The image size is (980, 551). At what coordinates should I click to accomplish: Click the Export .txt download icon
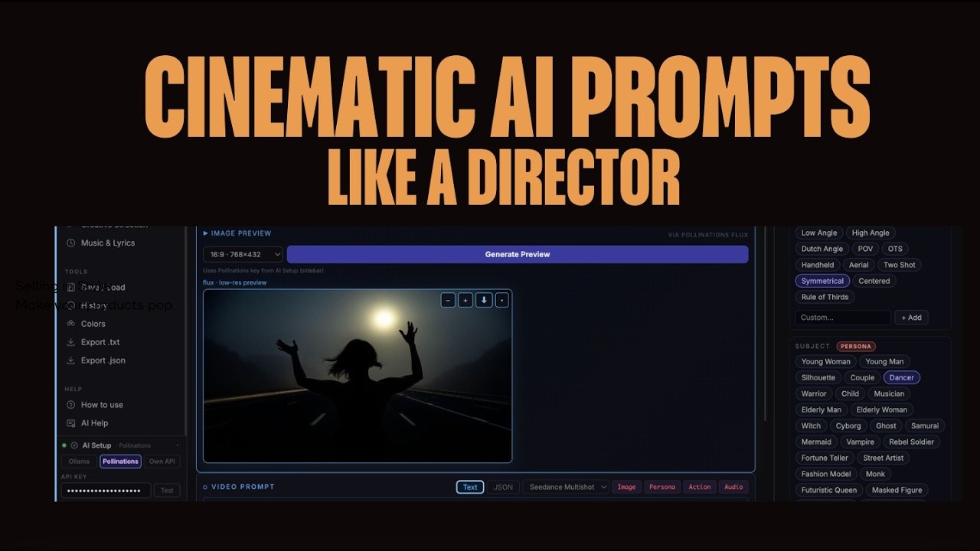point(70,342)
